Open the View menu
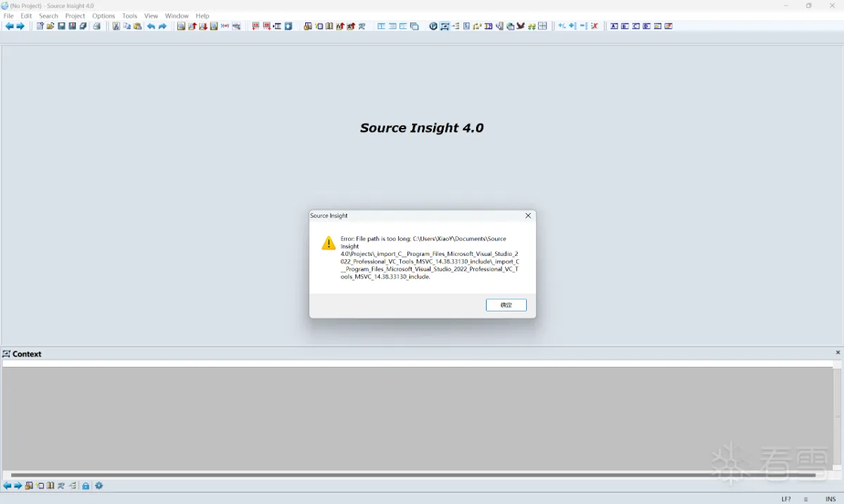844x504 pixels. [x=151, y=15]
